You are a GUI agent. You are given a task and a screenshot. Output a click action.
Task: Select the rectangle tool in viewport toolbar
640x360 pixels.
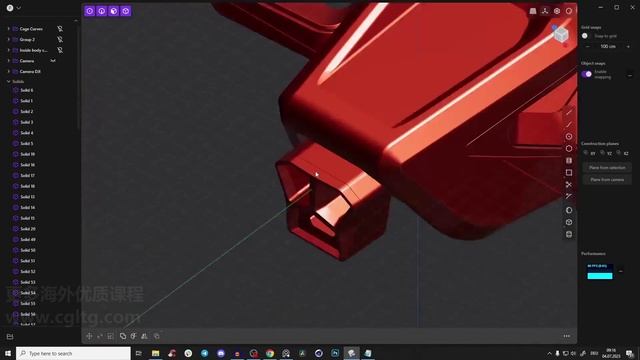pos(569,173)
